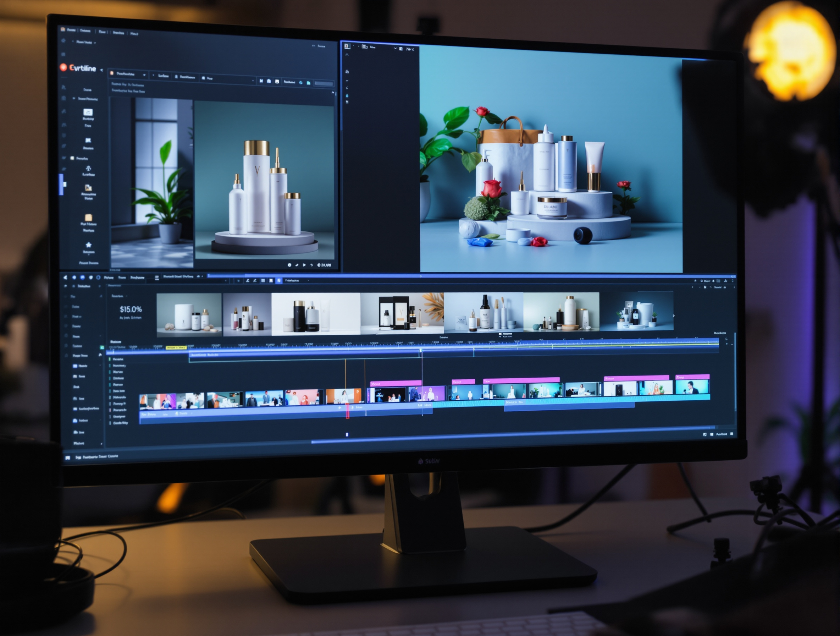Tick the white checkbox in the left sidebar list
The image size is (840, 636).
72,158
